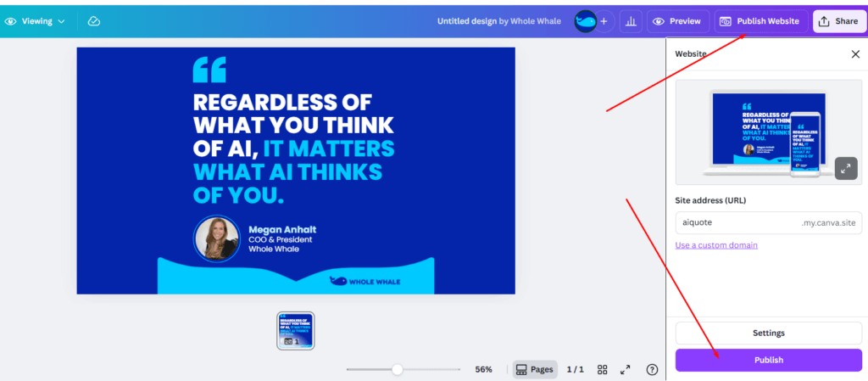This screenshot has height=381, width=868.
Task: Click the zoom slider handle
Action: [397, 369]
